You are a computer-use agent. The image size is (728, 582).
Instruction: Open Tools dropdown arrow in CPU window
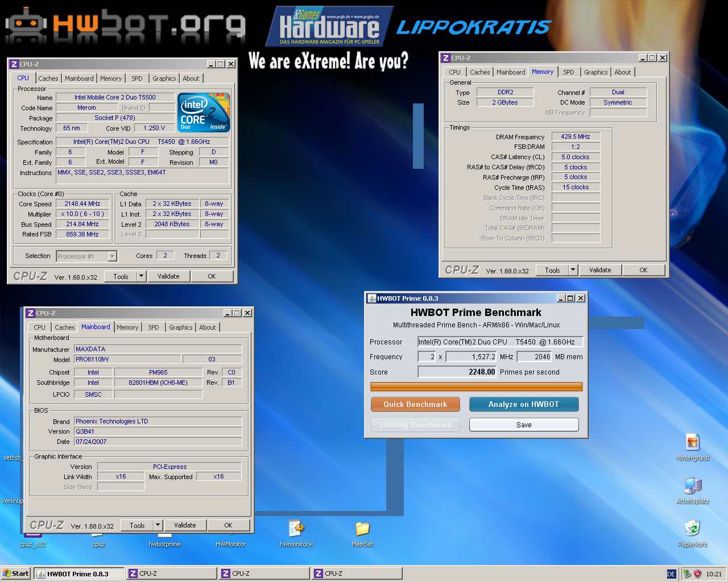click(141, 276)
